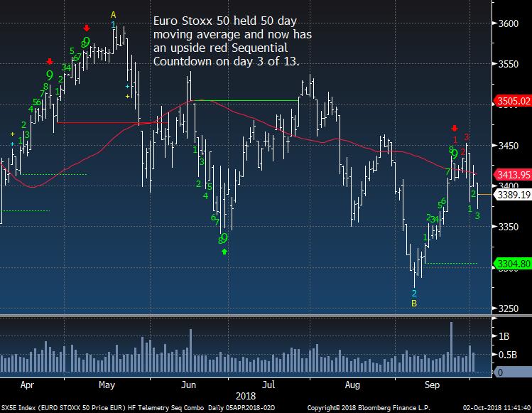
Task: Click the green horizontal line near 3505
Action: click(x=245, y=100)
